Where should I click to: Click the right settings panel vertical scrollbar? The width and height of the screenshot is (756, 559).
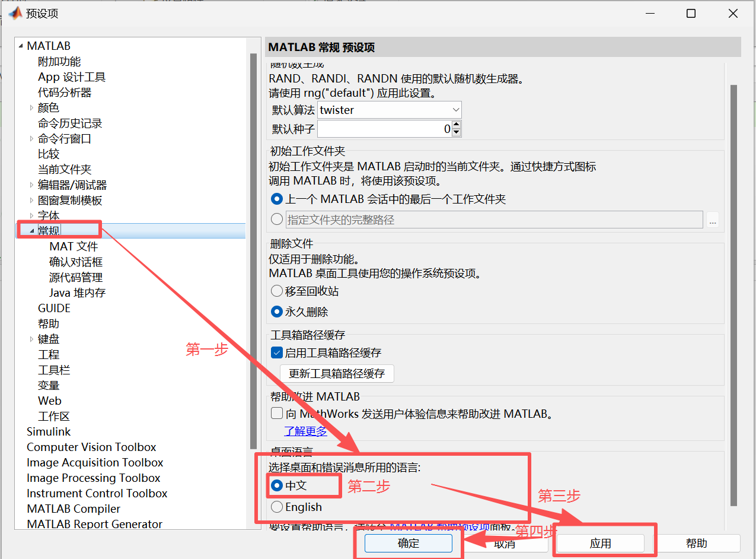point(733,295)
